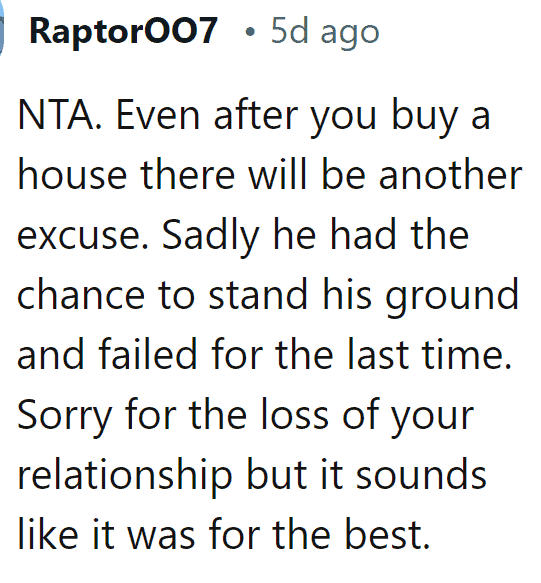Select the word "house" in the comment
This screenshot has height=583, width=541.
[73, 175]
